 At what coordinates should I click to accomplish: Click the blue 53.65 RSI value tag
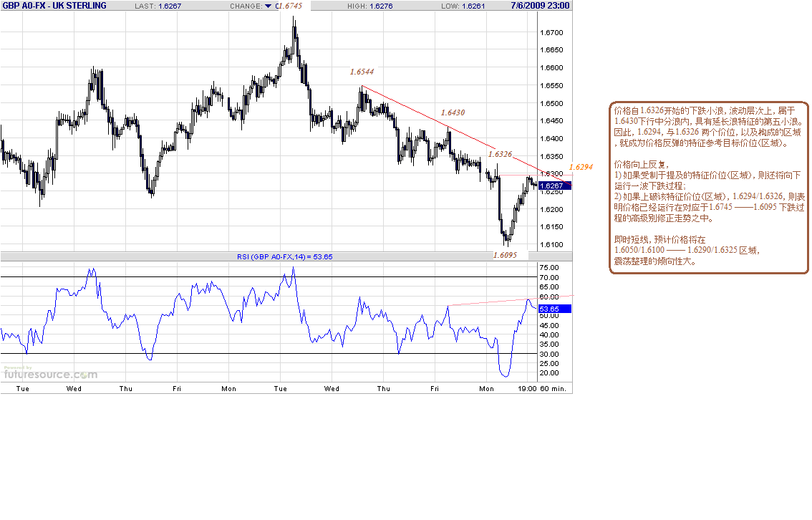(x=555, y=309)
